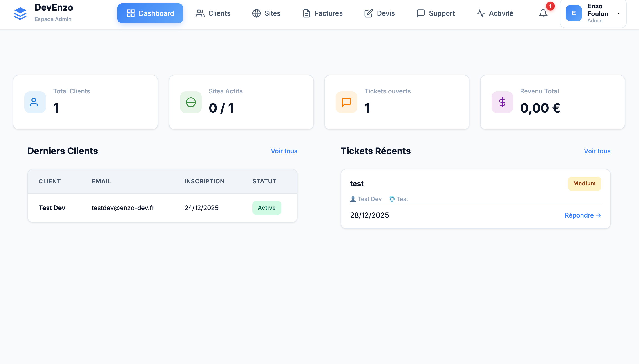The height and width of the screenshot is (364, 639).
Task: Open the Activité pulse icon
Action: coord(481,13)
